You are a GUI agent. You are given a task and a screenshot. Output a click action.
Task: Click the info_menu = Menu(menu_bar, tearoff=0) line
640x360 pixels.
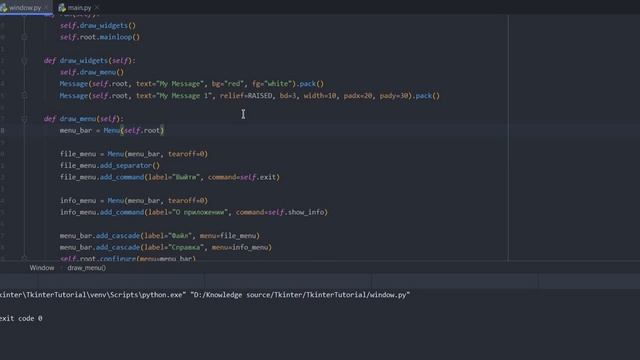[134, 200]
